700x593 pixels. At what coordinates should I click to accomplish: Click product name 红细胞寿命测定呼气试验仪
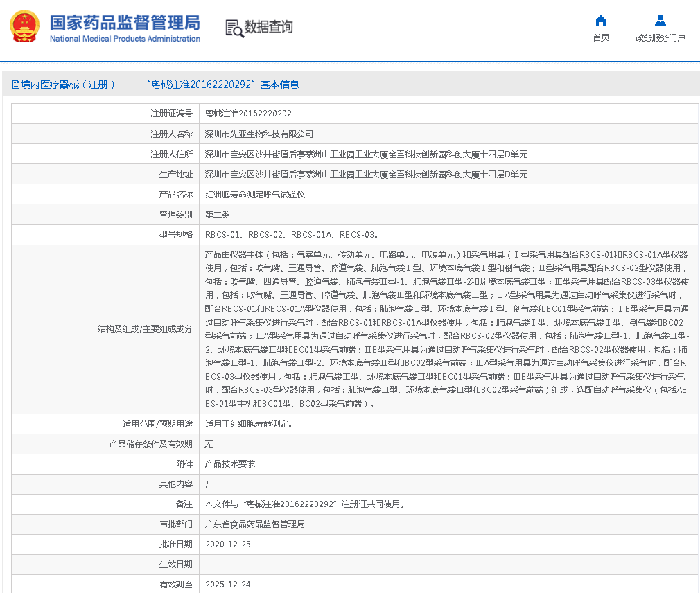[255, 195]
